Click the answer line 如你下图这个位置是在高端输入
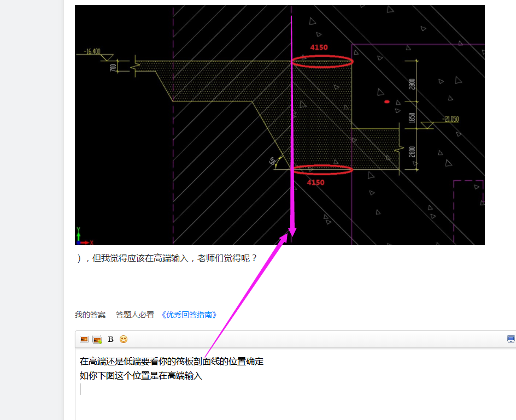The width and height of the screenshot is (516, 420). [x=141, y=376]
